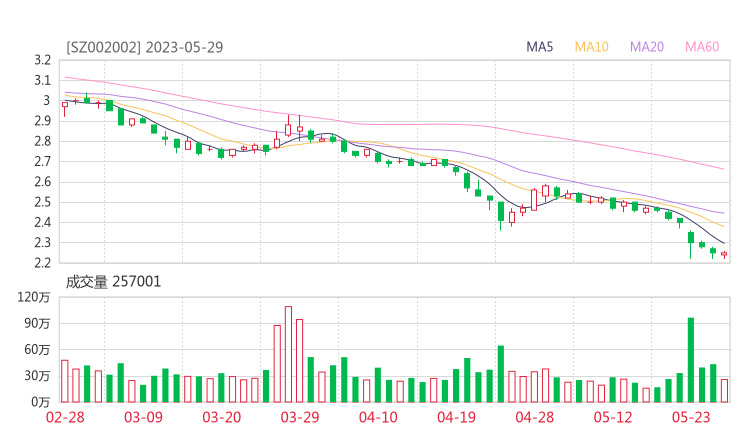Click the 2.2 price axis label
Screen dimensions: 740x440
tap(42, 263)
